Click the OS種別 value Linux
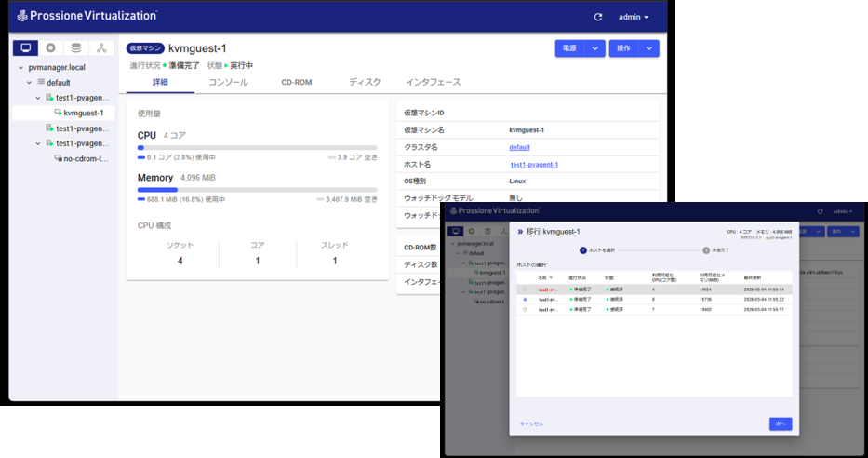This screenshot has width=868, height=458. [x=517, y=182]
